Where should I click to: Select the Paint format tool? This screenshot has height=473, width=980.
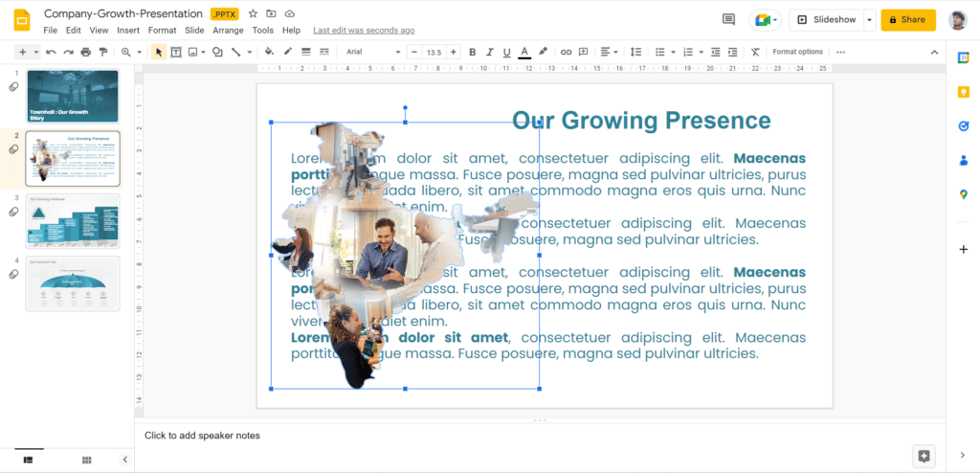103,52
